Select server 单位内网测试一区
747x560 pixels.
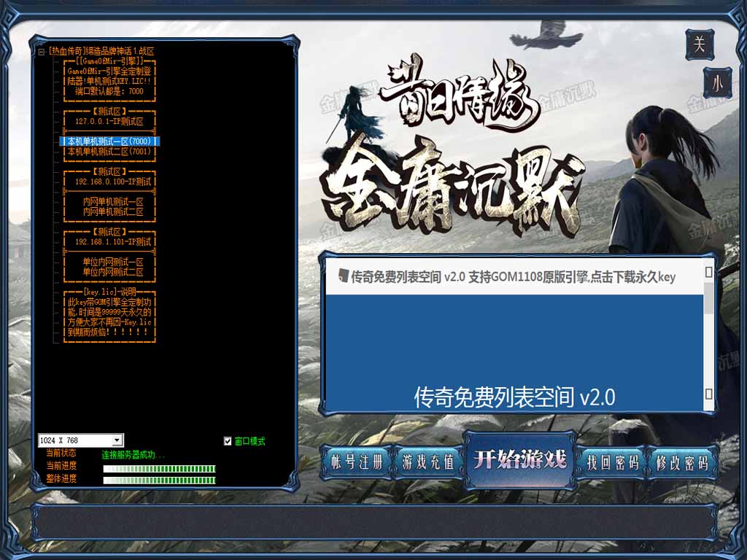click(113, 262)
